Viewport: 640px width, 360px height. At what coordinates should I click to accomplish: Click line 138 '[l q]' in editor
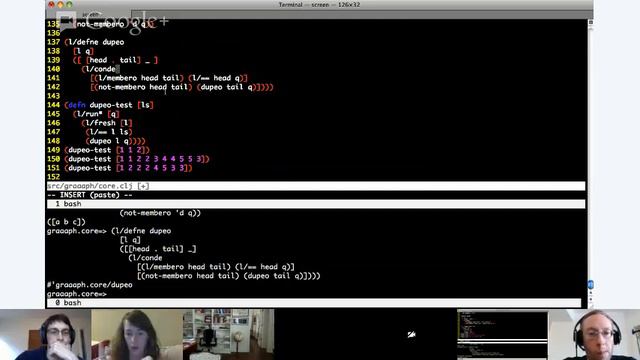coord(84,51)
